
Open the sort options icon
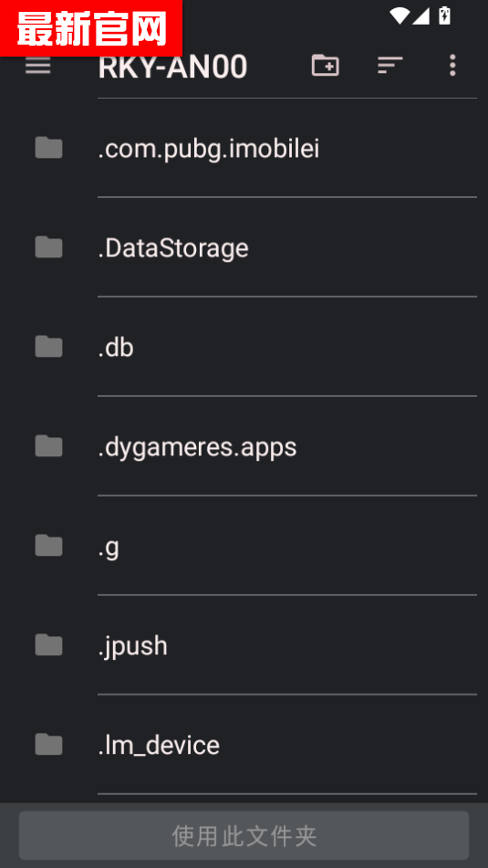pos(390,66)
